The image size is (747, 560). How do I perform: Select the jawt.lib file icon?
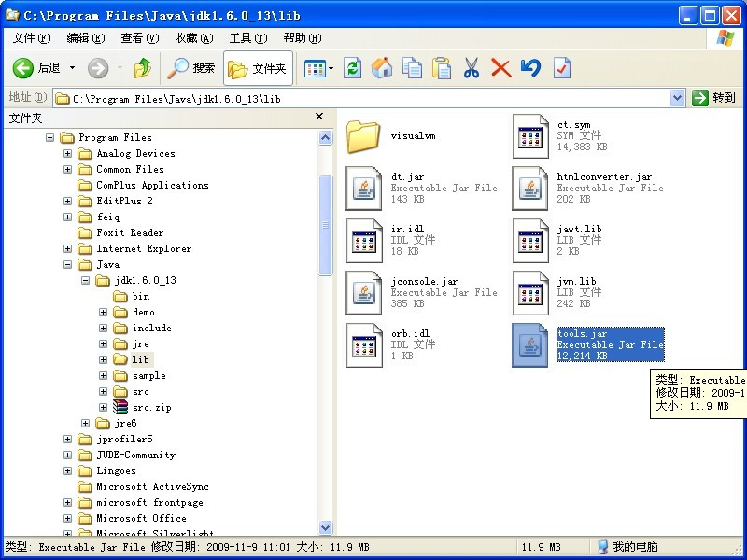[x=530, y=241]
